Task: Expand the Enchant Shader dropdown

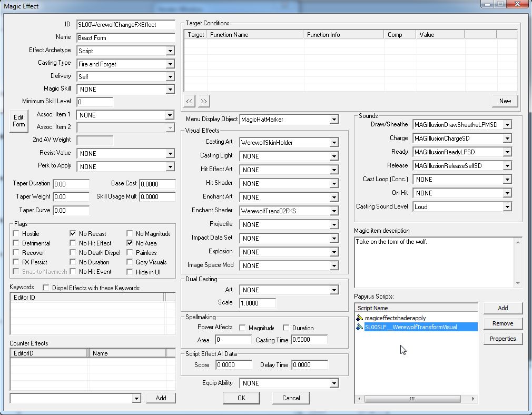Action: pos(333,211)
